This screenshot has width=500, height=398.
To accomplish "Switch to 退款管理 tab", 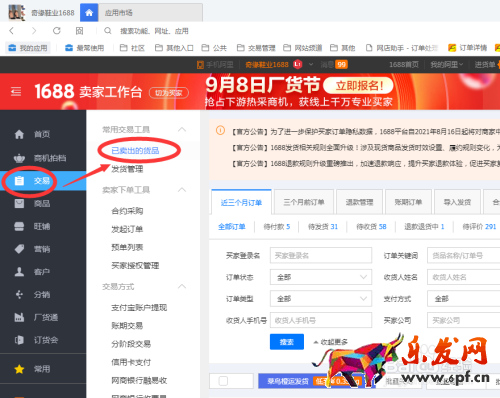I will click(359, 202).
